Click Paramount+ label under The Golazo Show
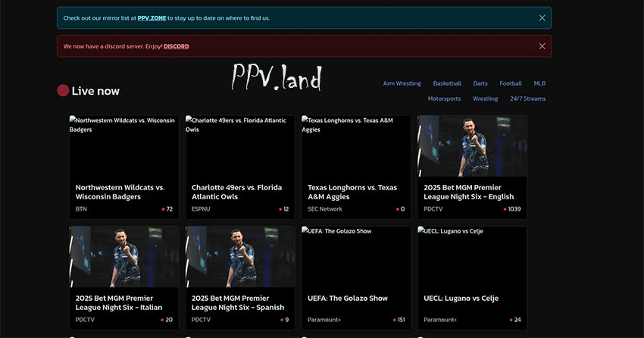Viewport: 644px width, 338px height. [x=324, y=320]
